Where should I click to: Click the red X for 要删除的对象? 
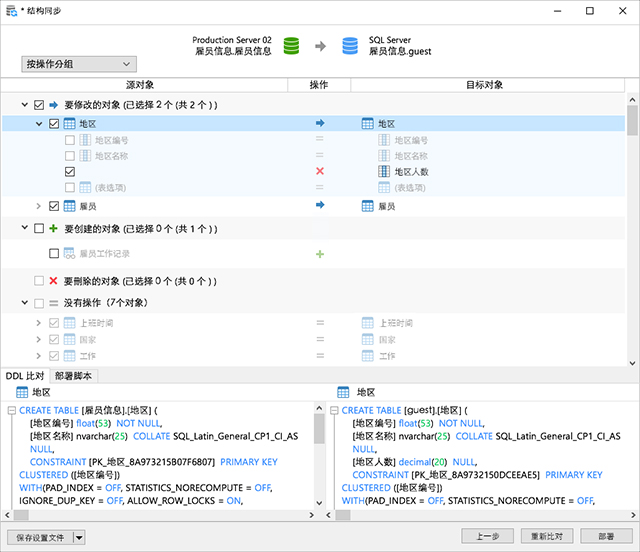[53, 280]
